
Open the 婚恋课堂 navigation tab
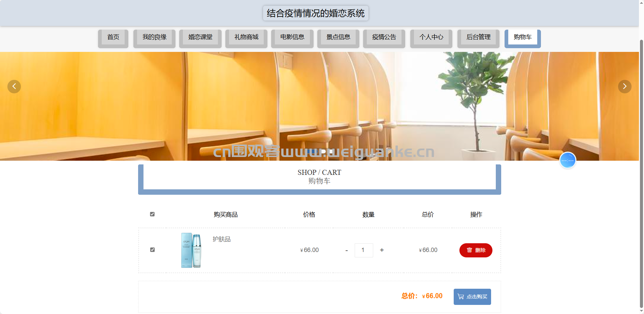tap(200, 37)
